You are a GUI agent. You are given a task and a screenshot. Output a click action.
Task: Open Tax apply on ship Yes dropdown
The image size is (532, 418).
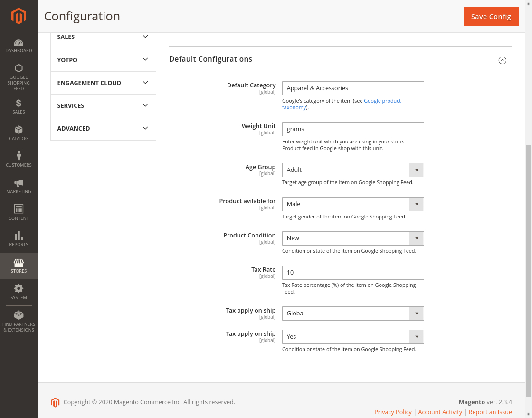click(x=353, y=337)
